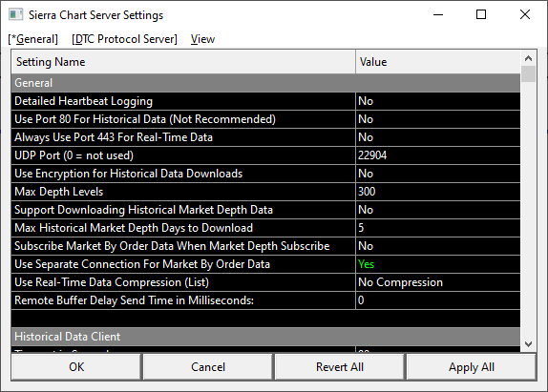Click the Setting Name column header
This screenshot has width=548, height=392.
coord(183,62)
